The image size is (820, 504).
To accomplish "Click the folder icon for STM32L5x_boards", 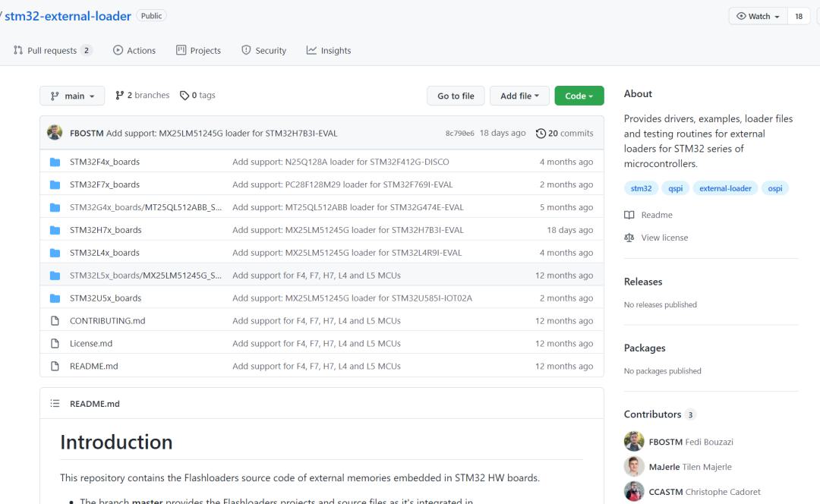I will [55, 276].
